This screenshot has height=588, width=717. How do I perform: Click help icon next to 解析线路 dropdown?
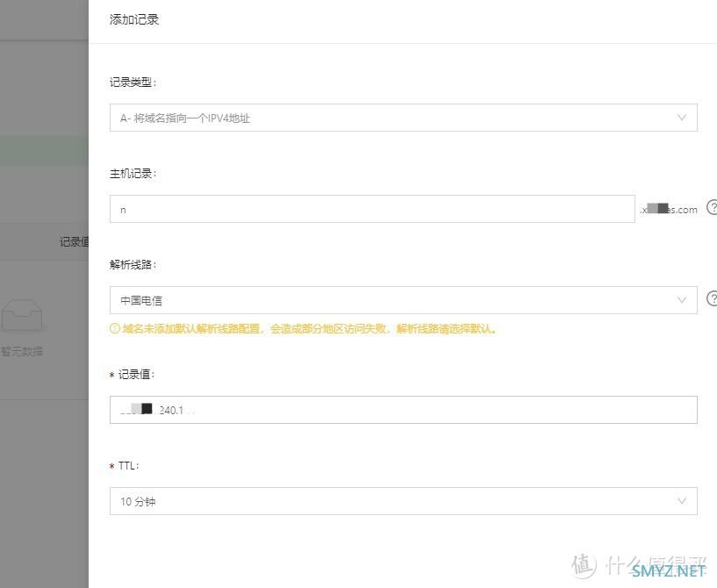point(712,298)
